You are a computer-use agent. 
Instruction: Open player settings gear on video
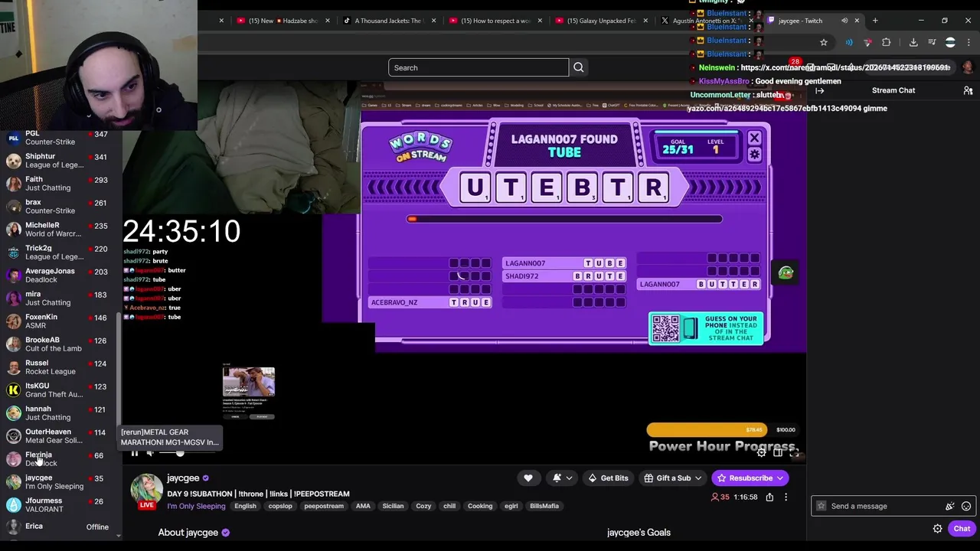[761, 453]
